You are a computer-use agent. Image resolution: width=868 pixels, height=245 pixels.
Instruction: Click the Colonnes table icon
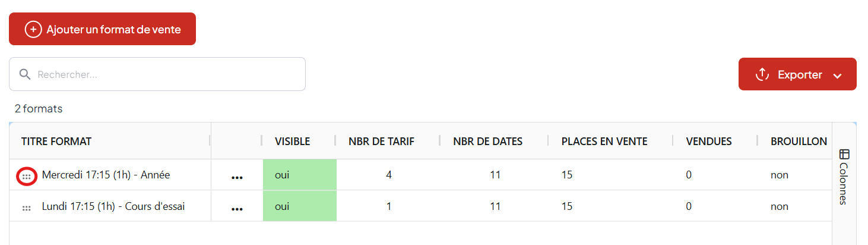click(844, 154)
